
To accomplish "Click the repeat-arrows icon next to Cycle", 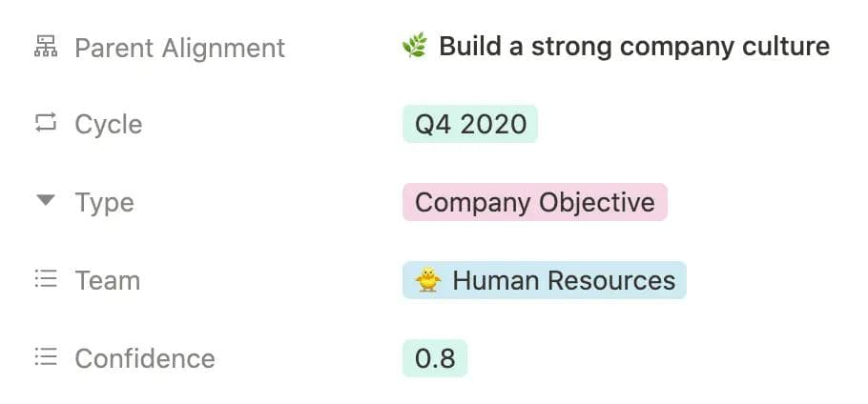I will click(45, 124).
